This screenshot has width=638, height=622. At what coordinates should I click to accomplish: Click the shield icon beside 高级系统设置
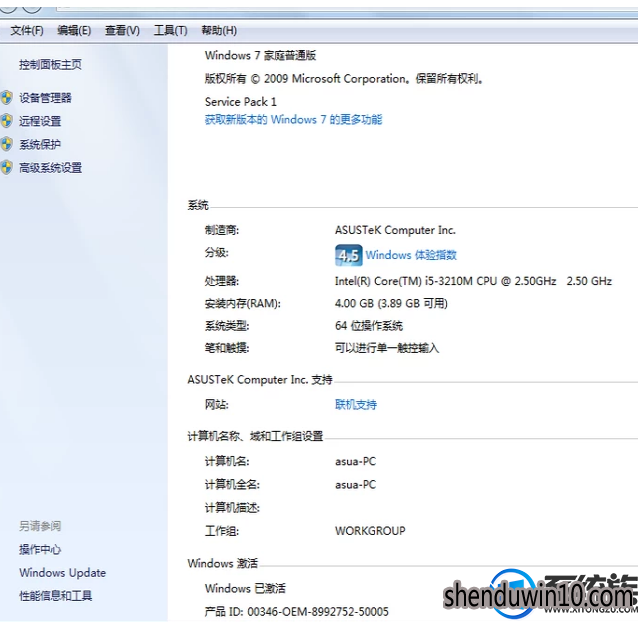point(7,168)
